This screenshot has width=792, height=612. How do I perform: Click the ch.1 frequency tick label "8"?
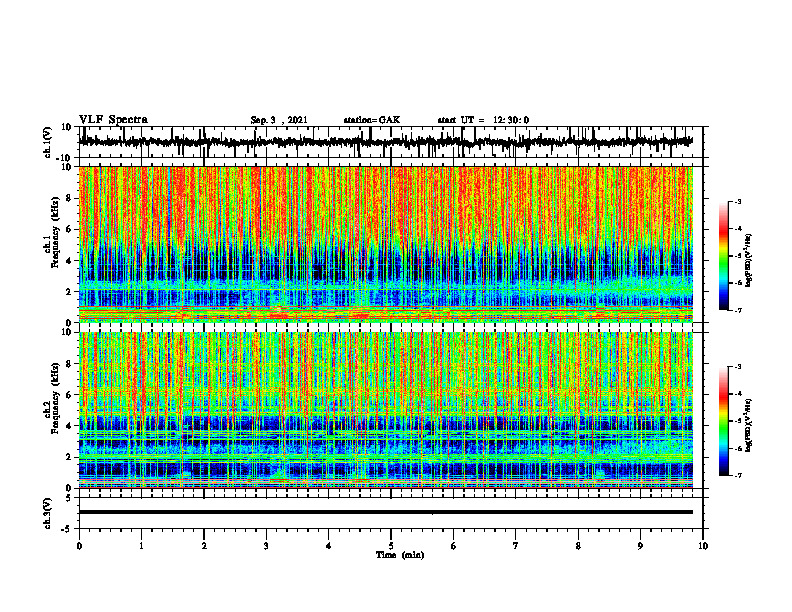[x=70, y=198]
